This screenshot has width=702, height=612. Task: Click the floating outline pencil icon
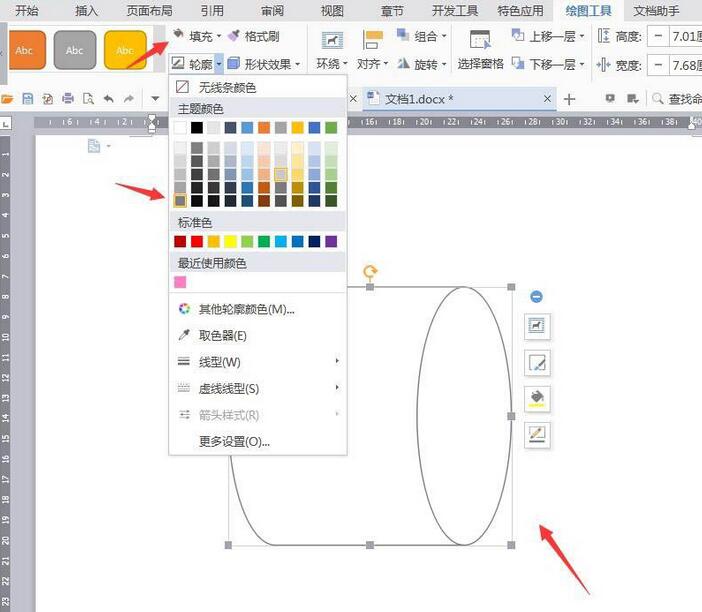pos(537,435)
